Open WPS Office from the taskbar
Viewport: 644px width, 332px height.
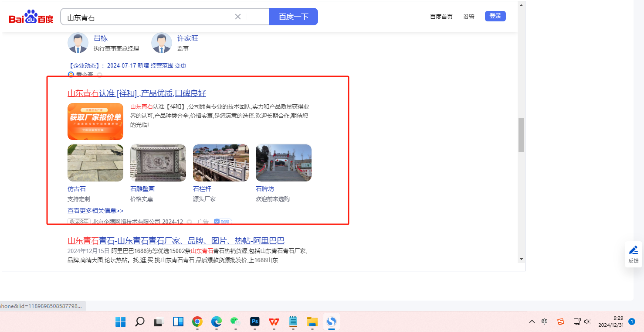[274, 322]
